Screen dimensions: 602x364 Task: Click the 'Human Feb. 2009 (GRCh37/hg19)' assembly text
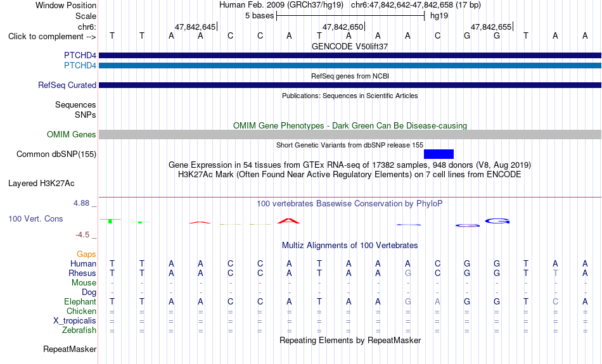(281, 5)
